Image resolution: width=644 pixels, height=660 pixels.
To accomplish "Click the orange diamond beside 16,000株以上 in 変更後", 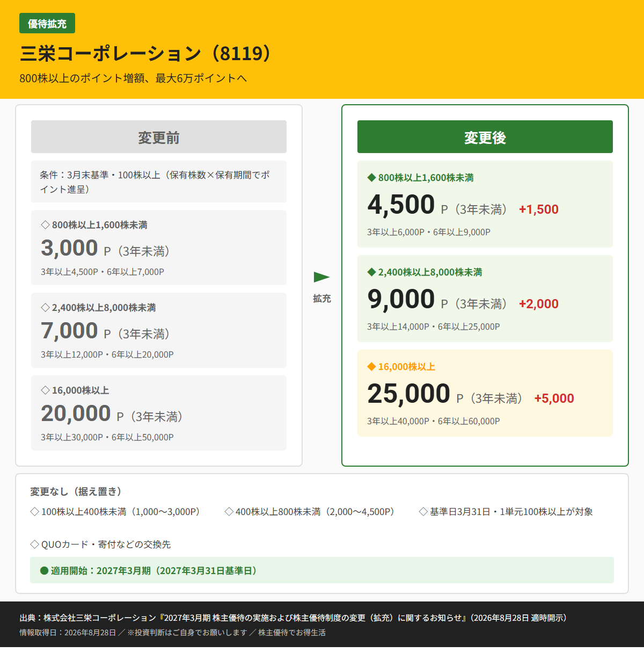I will pyautogui.click(x=371, y=367).
